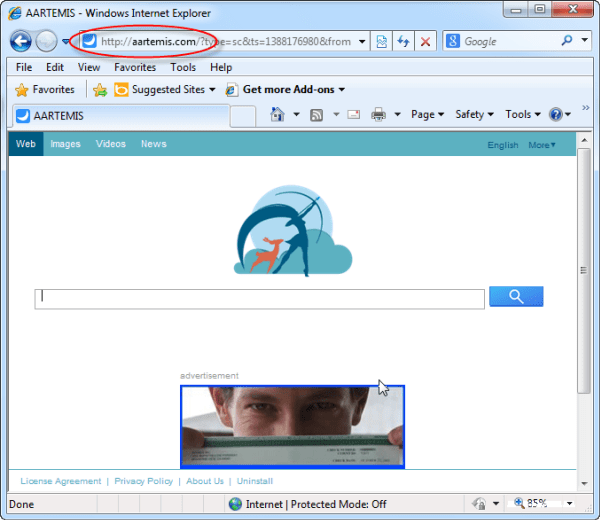Click the Google toolbar search box
Screen dimensions: 600x520
tap(510, 41)
